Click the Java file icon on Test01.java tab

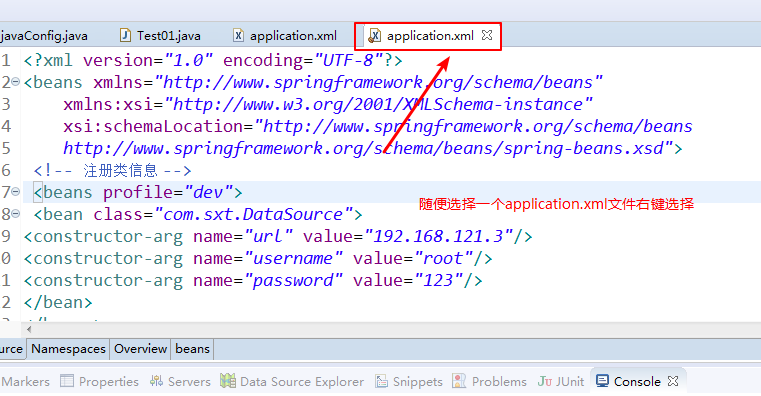coord(125,35)
